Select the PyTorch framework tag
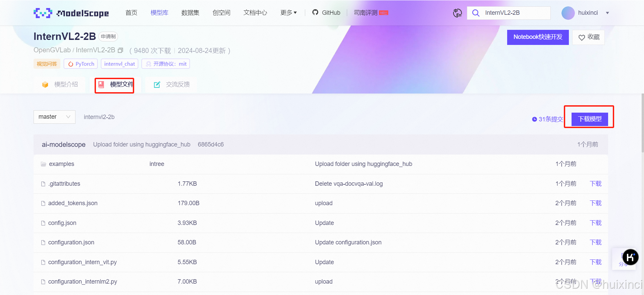 (81, 64)
